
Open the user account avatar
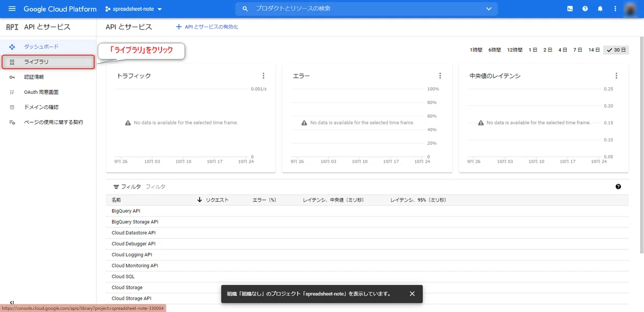pyautogui.click(x=630, y=9)
